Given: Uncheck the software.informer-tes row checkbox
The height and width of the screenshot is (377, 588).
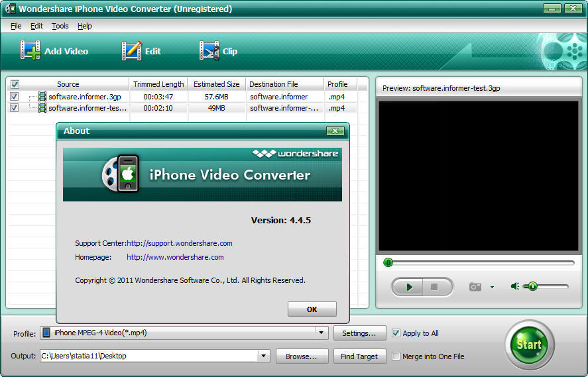Looking at the screenshot, I should pos(14,108).
